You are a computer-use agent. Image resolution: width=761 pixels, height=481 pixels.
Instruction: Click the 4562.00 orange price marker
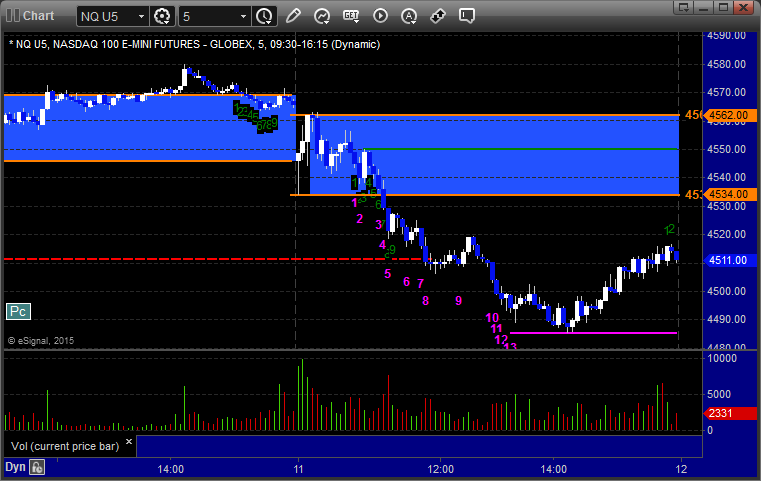pyautogui.click(x=729, y=116)
